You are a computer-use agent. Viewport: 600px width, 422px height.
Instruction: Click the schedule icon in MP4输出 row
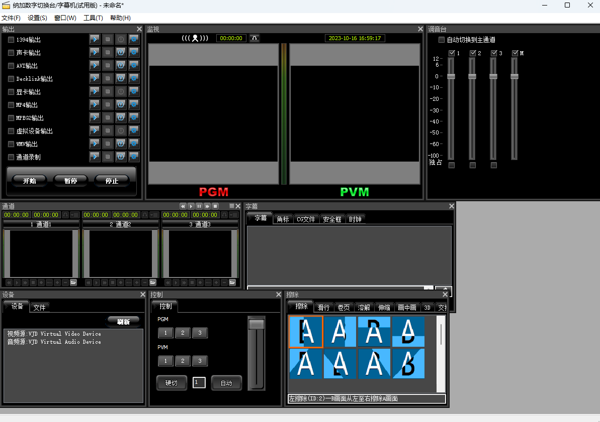tap(120, 105)
